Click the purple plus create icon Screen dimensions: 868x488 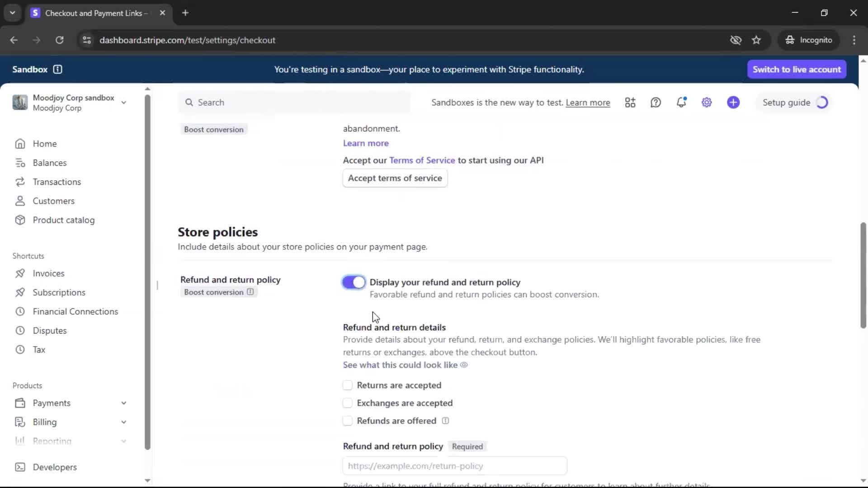pyautogui.click(x=733, y=103)
